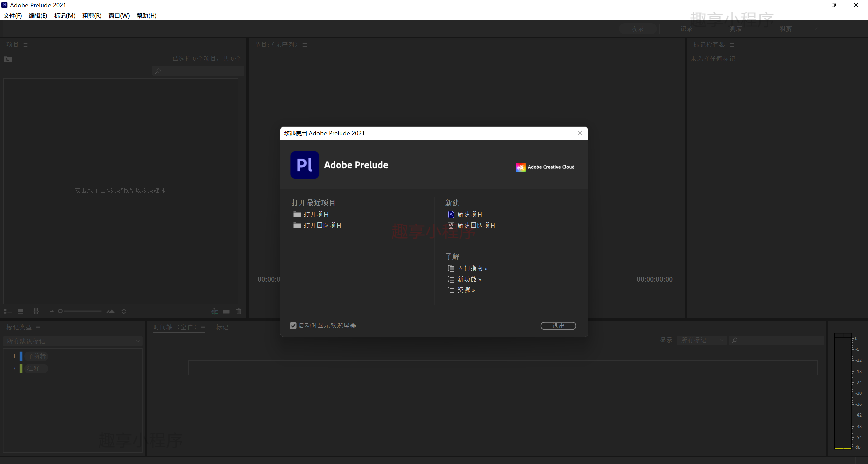Close the 欢迎使用 Adobe Prelude 2021 dialog

pos(580,133)
